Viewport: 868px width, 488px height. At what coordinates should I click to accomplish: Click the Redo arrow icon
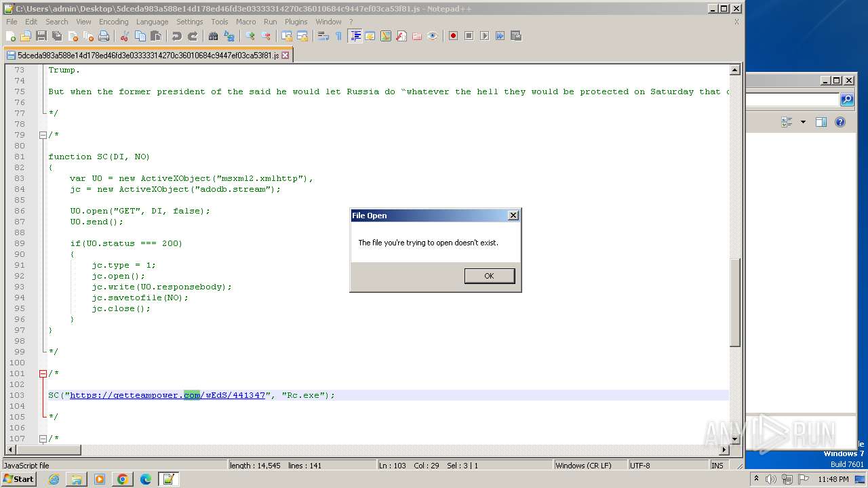tap(193, 36)
